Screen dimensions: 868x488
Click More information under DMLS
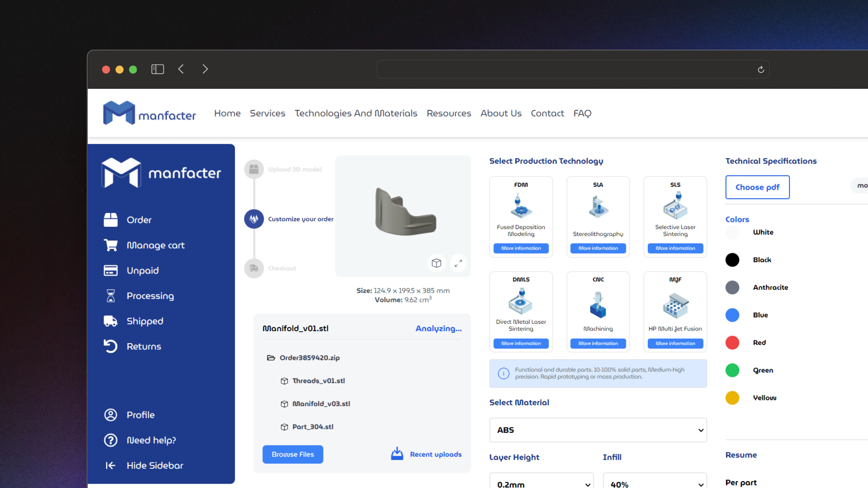click(x=521, y=343)
